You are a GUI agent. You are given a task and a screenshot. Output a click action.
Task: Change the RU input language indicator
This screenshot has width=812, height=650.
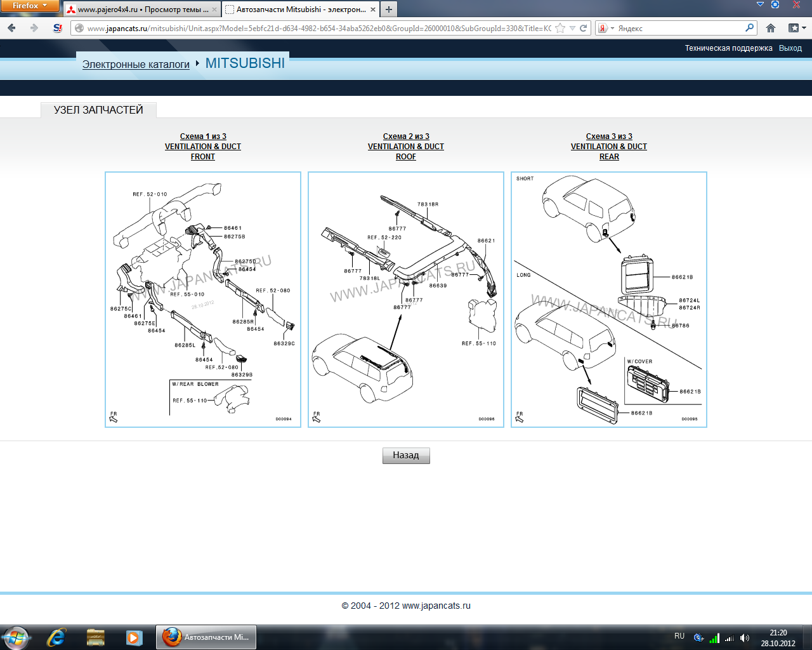(679, 636)
